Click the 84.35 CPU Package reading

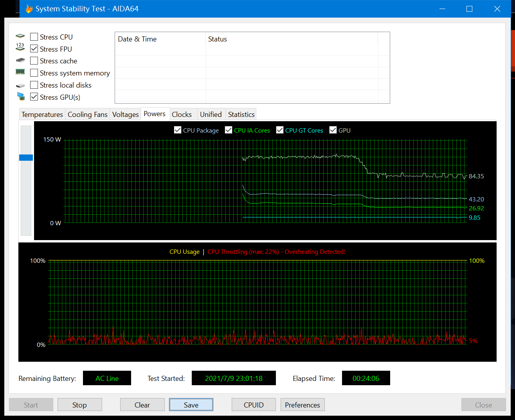click(476, 176)
